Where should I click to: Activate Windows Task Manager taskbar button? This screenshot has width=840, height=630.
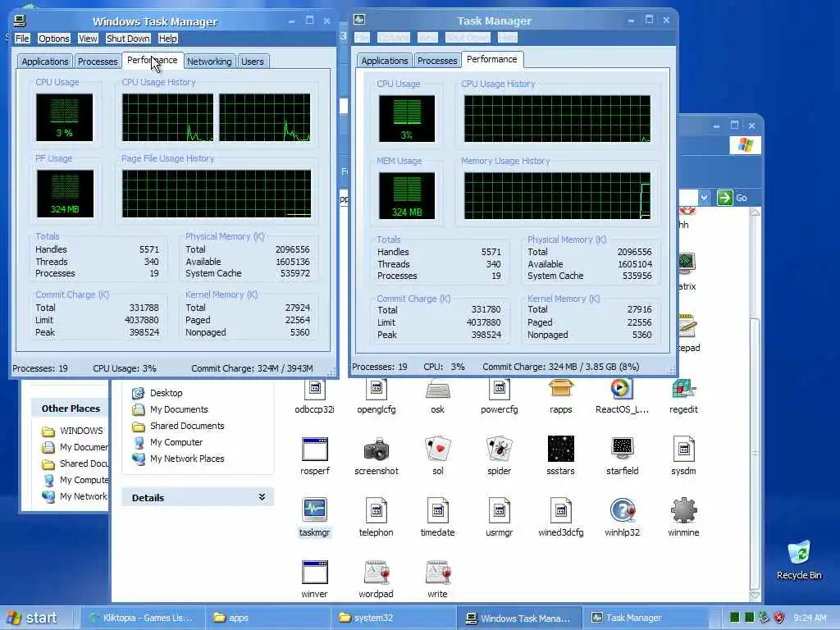pyautogui.click(x=518, y=618)
